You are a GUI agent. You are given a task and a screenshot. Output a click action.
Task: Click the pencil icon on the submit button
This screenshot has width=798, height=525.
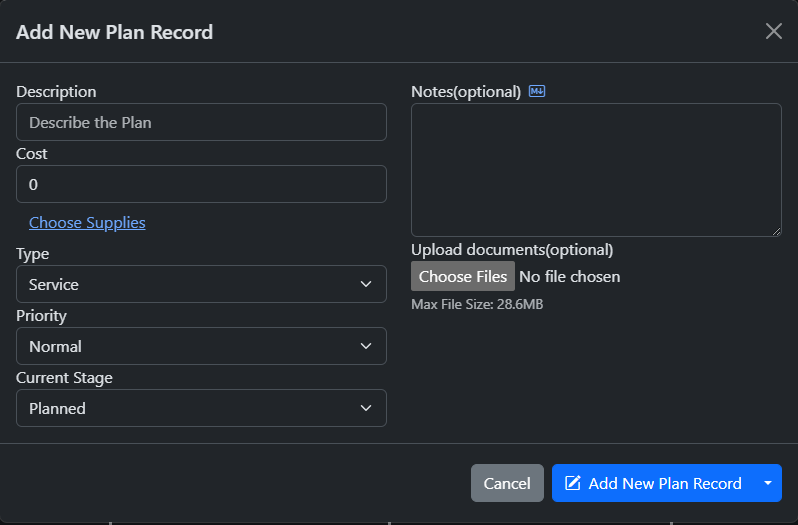click(x=573, y=483)
